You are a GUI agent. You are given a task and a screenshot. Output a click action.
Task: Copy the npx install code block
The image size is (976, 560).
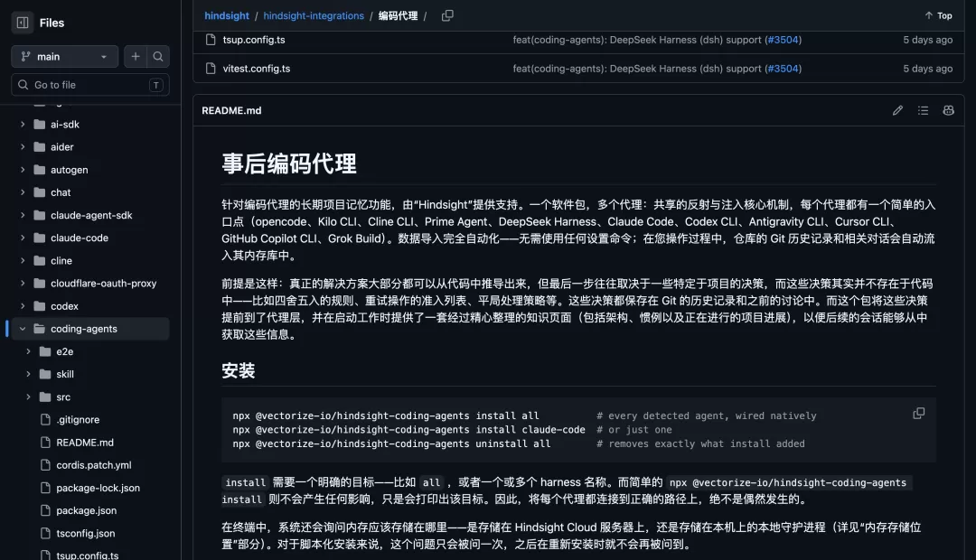[x=919, y=414]
